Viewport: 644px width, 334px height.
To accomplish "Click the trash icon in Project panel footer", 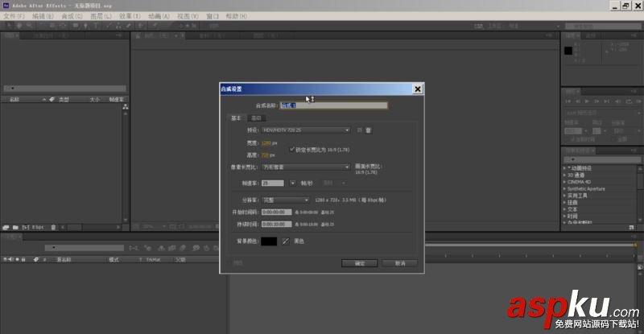I will click(53, 227).
